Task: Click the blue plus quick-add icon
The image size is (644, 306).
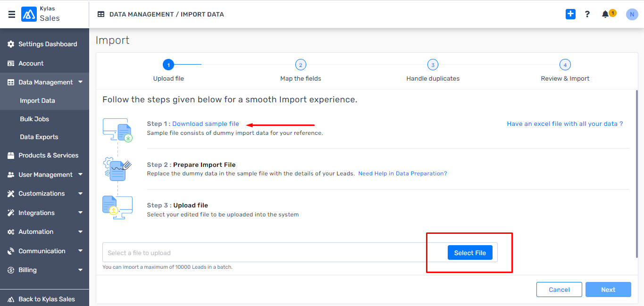Action: click(570, 14)
